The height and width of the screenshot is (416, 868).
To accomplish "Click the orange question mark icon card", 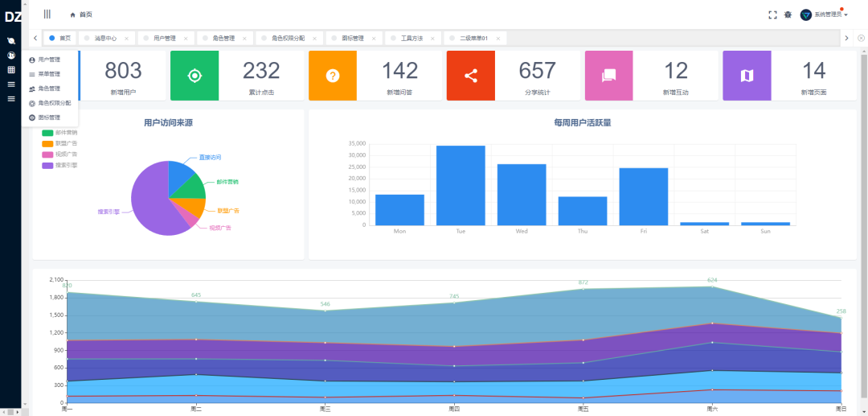I will (x=333, y=76).
